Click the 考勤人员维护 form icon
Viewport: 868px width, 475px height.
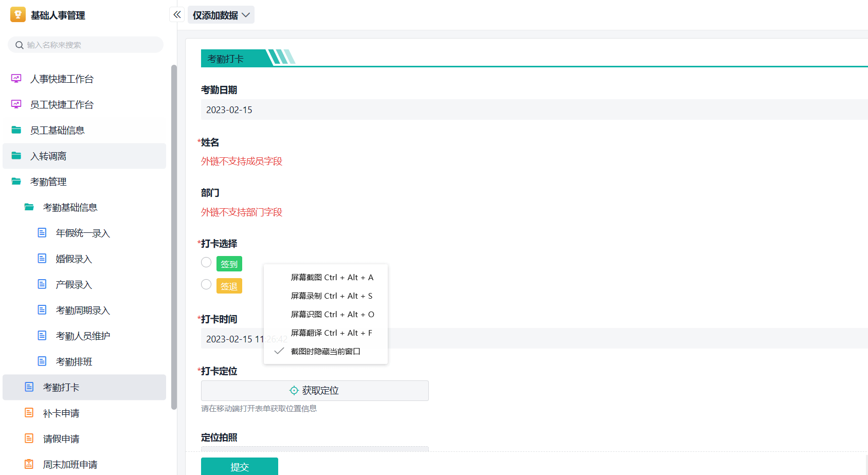point(42,336)
